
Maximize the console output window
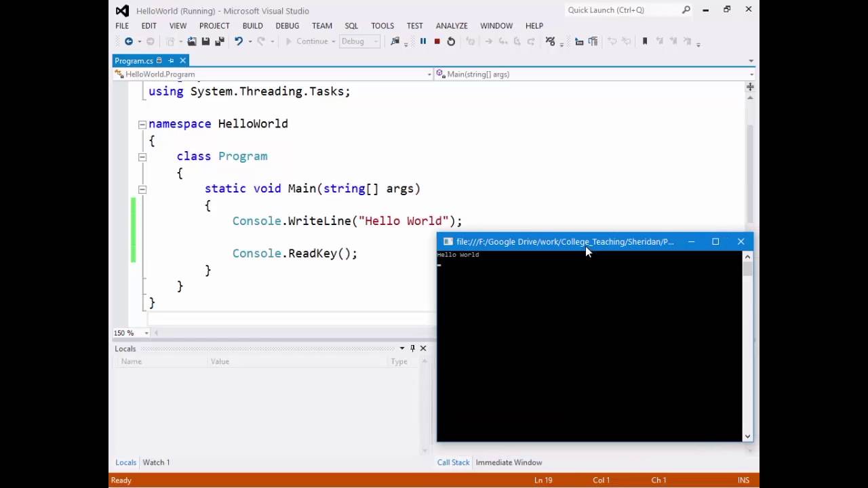[x=715, y=241]
